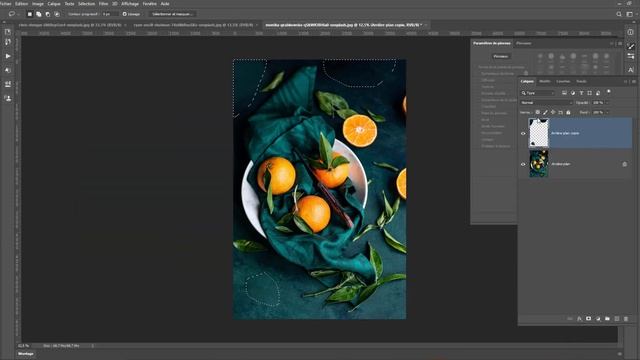This screenshot has width=640, height=360.
Task: Lock image pixels brush icon
Action: coord(545,112)
